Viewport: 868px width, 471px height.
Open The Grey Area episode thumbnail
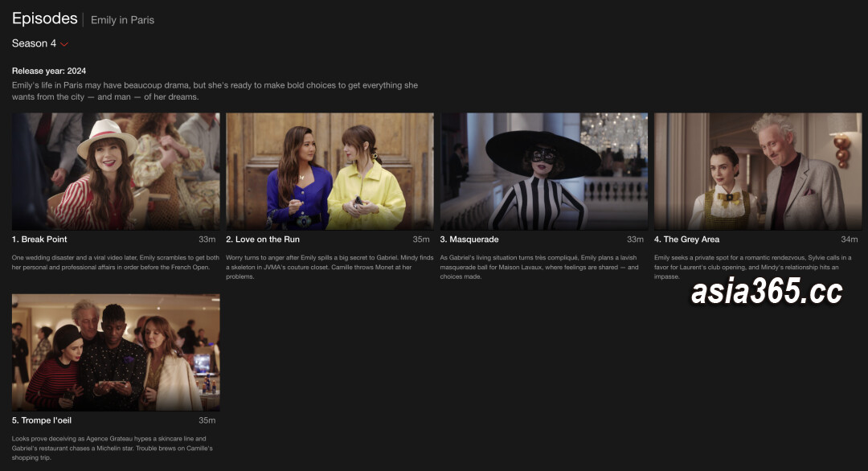point(758,171)
